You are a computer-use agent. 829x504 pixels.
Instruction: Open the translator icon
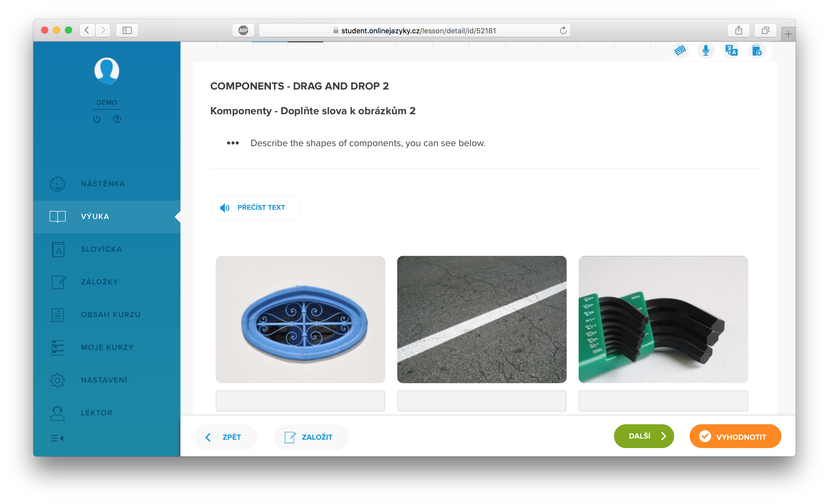point(731,51)
